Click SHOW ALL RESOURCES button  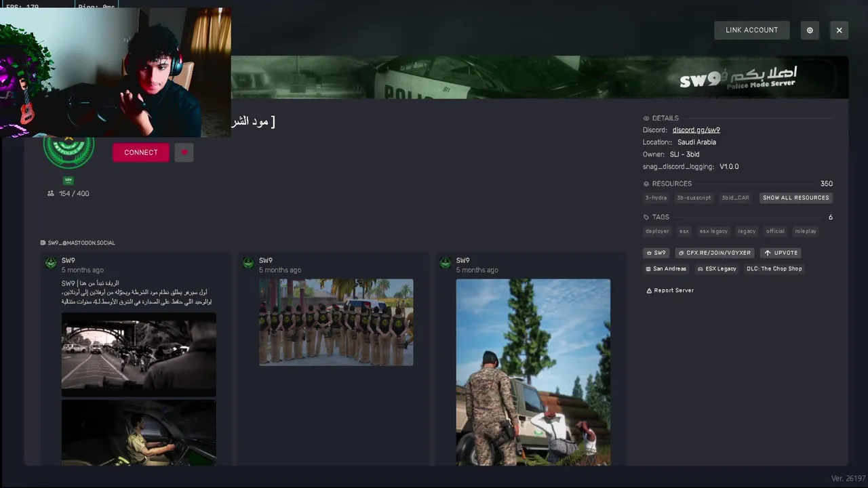coord(796,198)
